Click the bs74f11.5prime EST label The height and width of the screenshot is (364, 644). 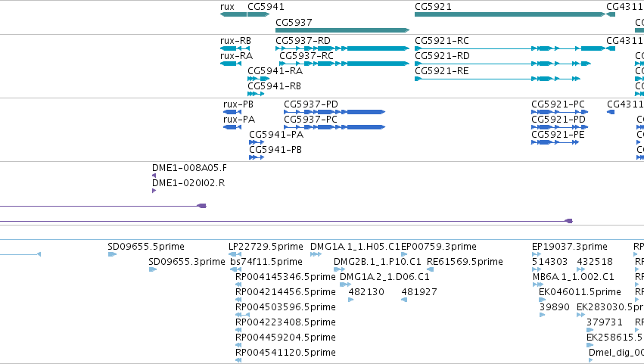click(x=266, y=262)
